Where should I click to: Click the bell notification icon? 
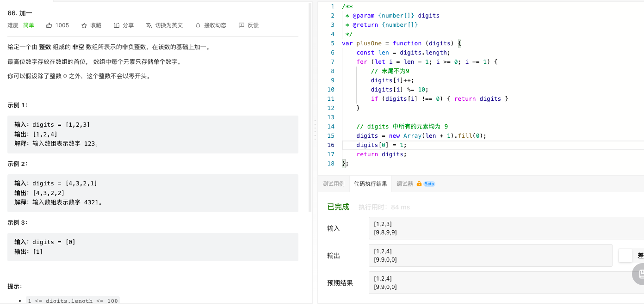click(x=198, y=25)
